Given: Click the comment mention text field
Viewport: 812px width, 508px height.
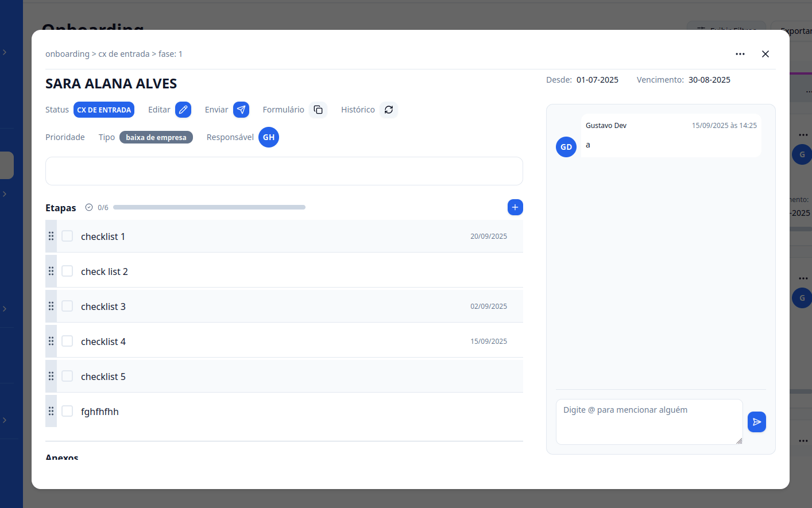Looking at the screenshot, I should tap(649, 421).
